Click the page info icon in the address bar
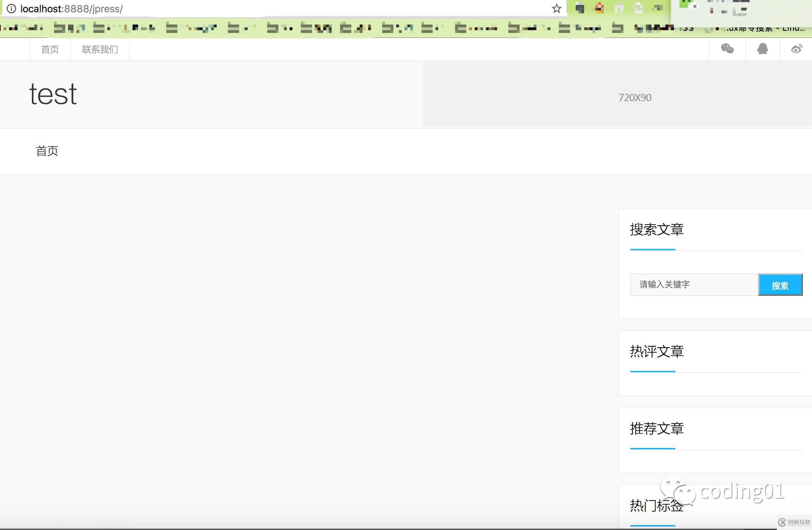The width and height of the screenshot is (812, 530). (12, 9)
